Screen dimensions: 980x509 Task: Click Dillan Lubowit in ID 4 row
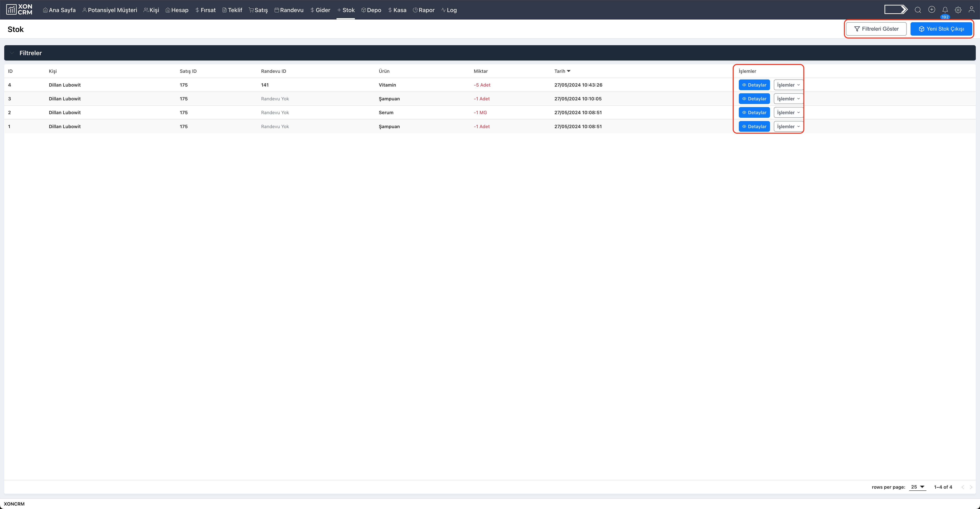pos(65,85)
